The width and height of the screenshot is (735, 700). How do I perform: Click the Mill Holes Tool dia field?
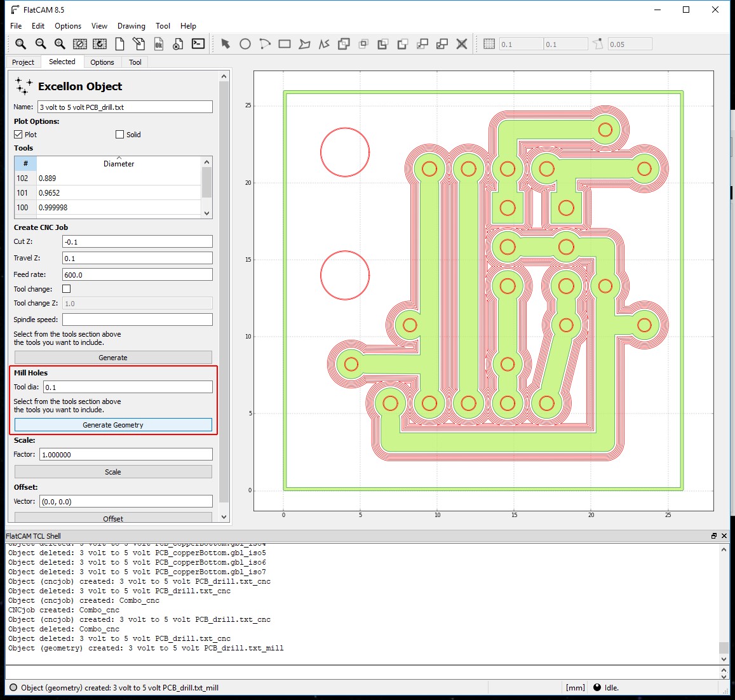coord(128,387)
